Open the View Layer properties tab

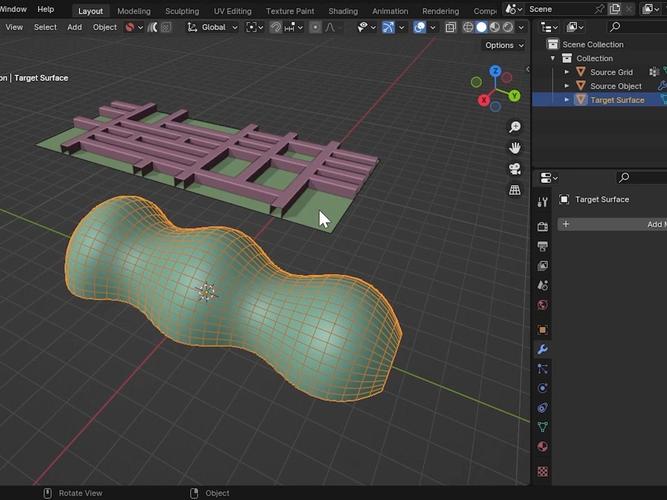[542, 266]
